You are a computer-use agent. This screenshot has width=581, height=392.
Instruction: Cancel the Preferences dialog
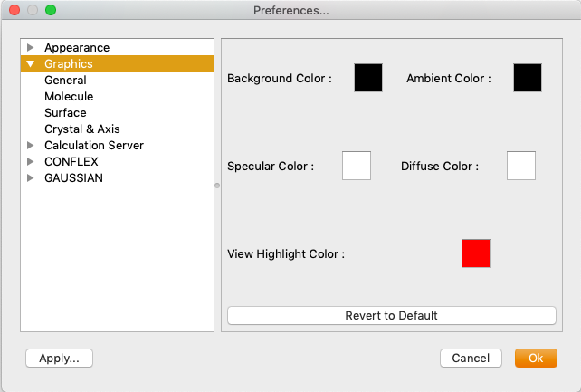471,359
